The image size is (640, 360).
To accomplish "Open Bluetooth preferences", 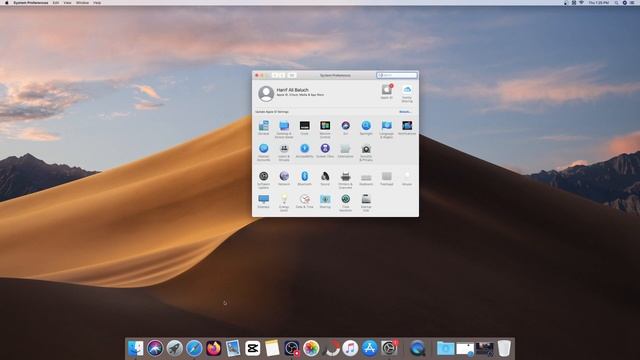I will pyautogui.click(x=304, y=178).
